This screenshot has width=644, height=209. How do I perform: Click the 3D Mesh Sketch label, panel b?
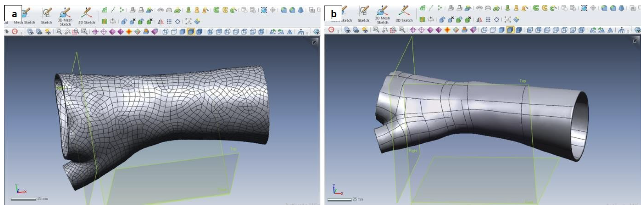pyautogui.click(x=383, y=20)
